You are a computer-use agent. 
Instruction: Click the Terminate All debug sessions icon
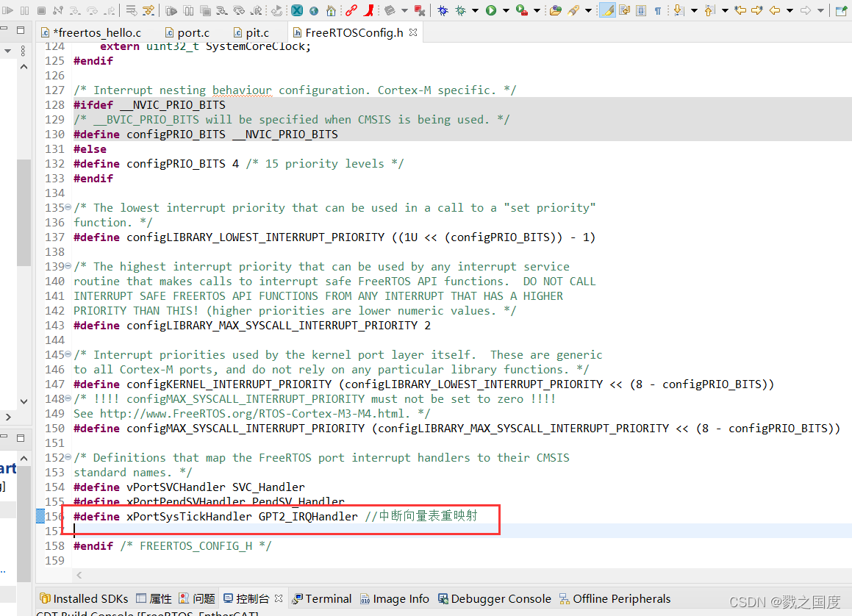point(205,10)
